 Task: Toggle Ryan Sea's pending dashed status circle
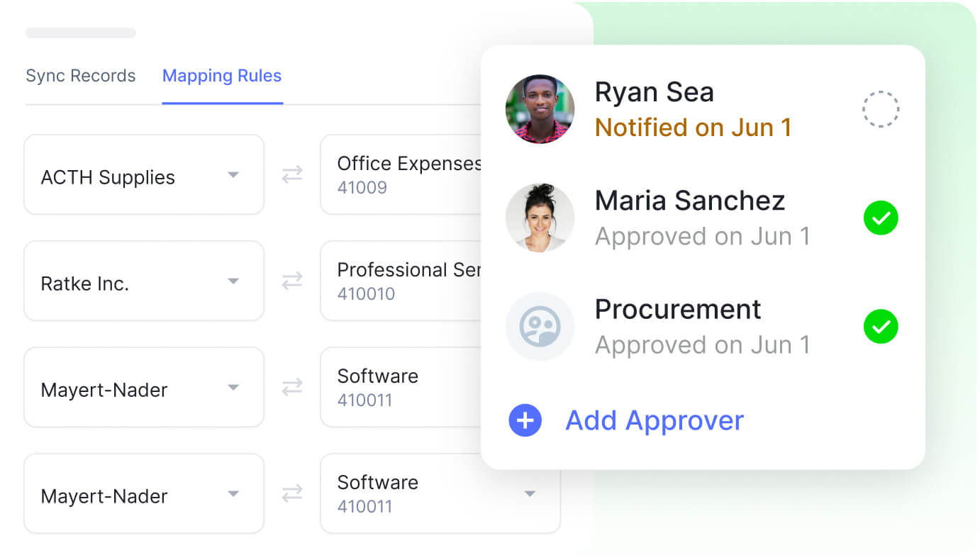click(880, 109)
